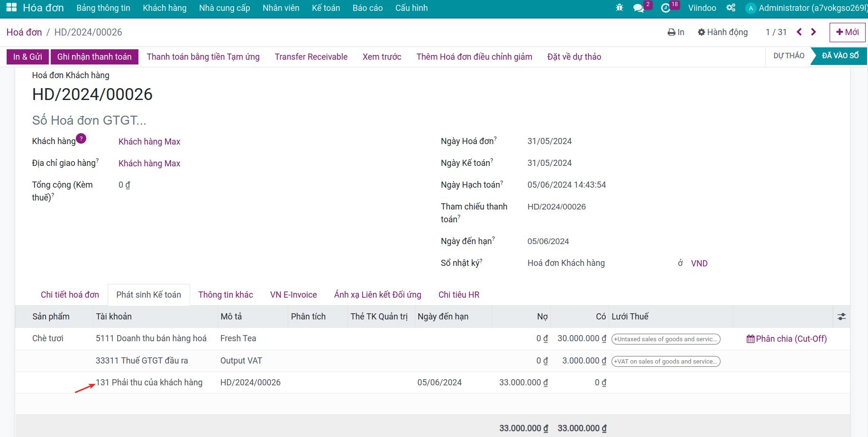Switch to VN E-Invoice tab
868x437 pixels.
click(x=293, y=295)
